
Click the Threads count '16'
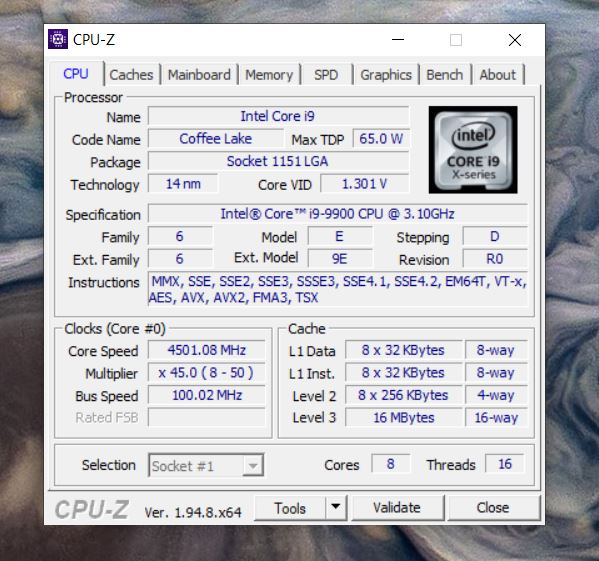tap(505, 464)
